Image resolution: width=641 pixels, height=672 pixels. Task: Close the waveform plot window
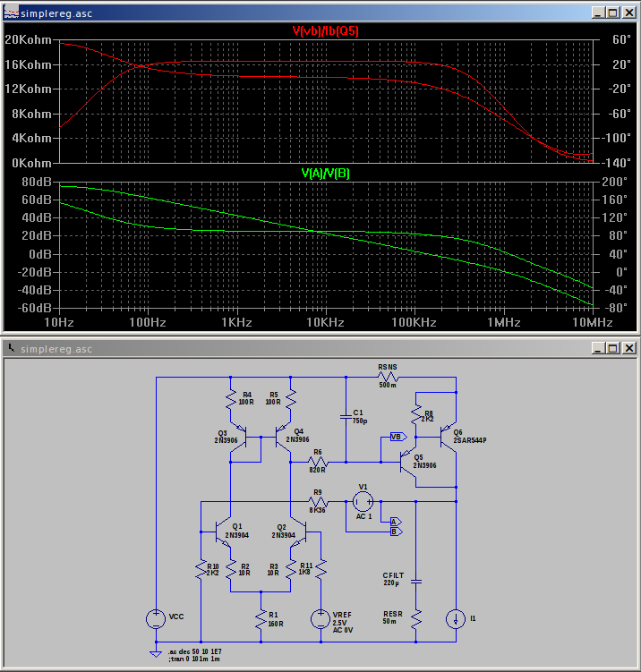[x=629, y=13]
